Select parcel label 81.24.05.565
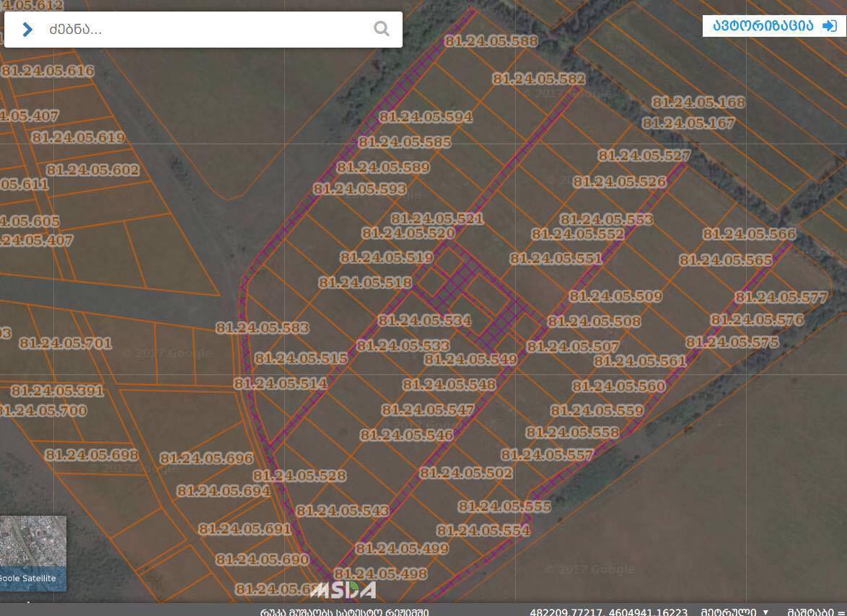The image size is (847, 616). click(x=726, y=260)
